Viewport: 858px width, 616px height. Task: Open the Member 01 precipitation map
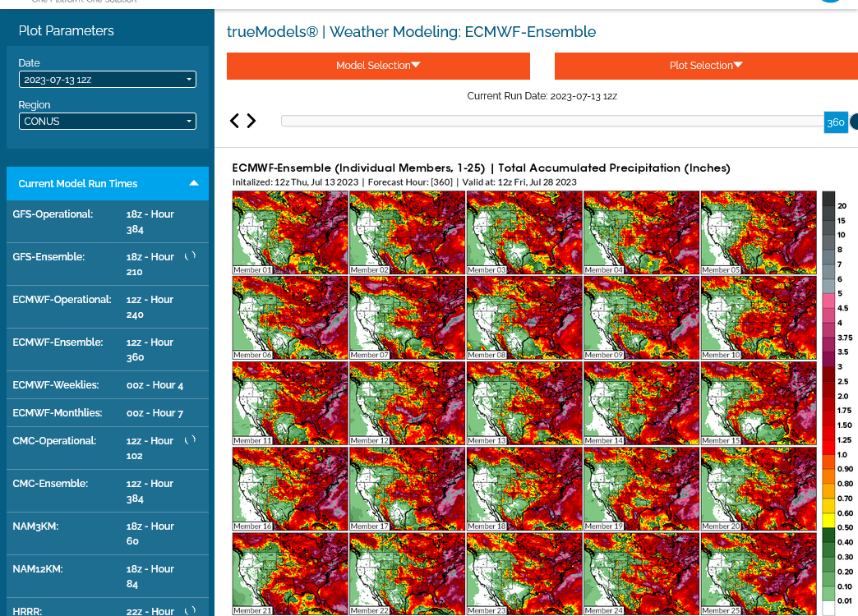coord(290,232)
